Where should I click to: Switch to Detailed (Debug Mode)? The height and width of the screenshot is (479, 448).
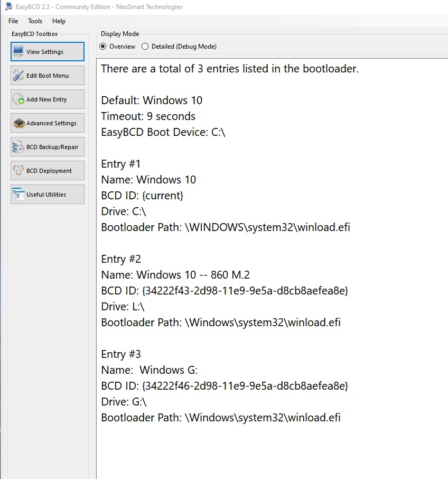click(x=179, y=47)
